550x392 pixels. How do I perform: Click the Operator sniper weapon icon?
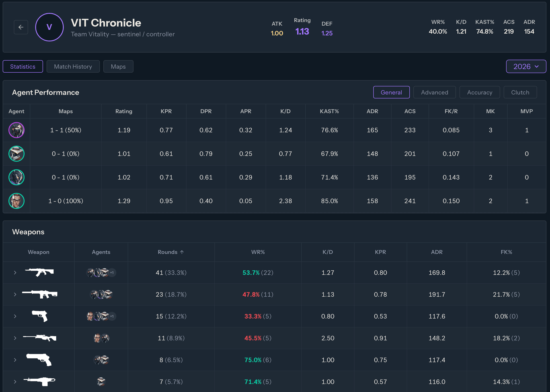(40, 338)
